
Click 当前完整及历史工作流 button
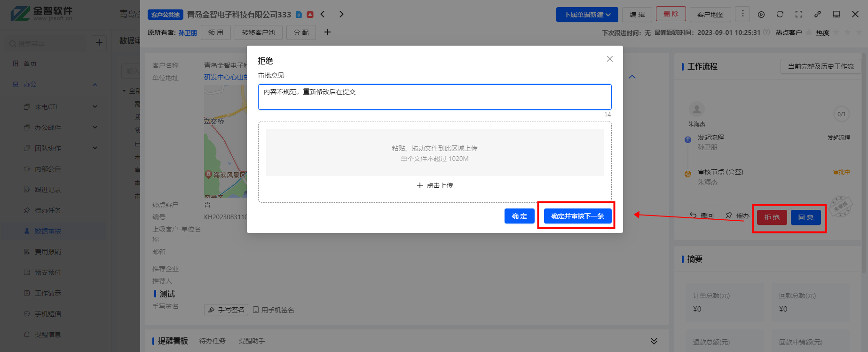click(x=821, y=66)
